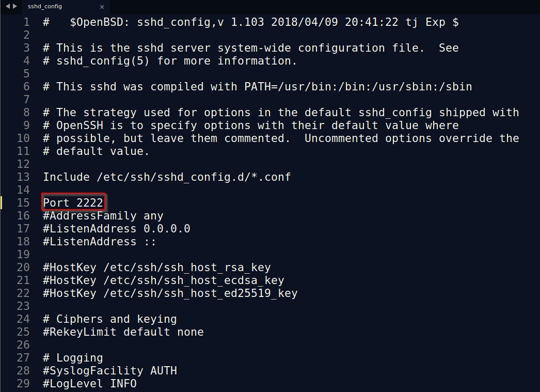Viewport: 540px width, 392px height.
Task: Click the #ListenAddress :: line
Action: tap(100, 241)
